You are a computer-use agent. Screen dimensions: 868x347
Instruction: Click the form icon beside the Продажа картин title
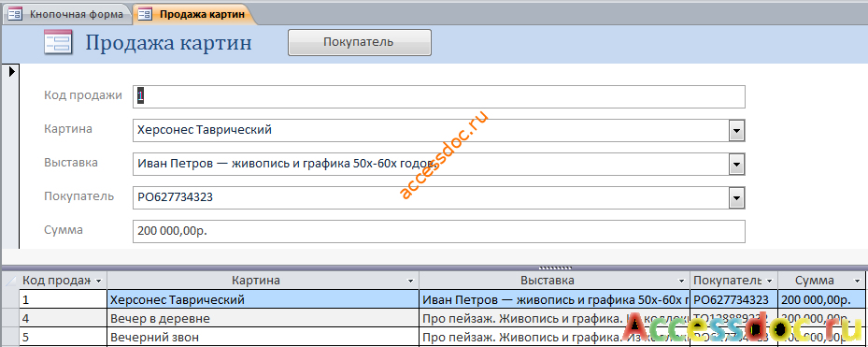coord(58,43)
